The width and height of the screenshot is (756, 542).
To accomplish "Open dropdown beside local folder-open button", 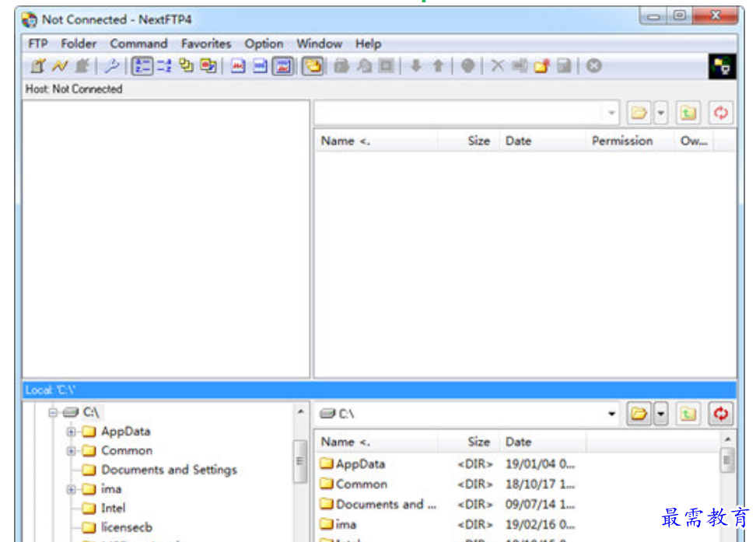I will pyautogui.click(x=661, y=414).
